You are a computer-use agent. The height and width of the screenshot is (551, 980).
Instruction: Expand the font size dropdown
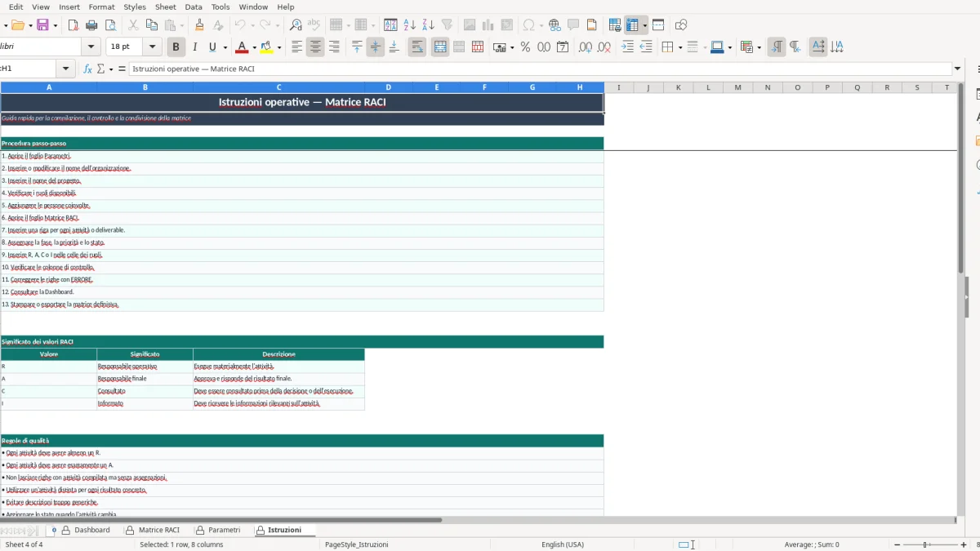pos(152,47)
